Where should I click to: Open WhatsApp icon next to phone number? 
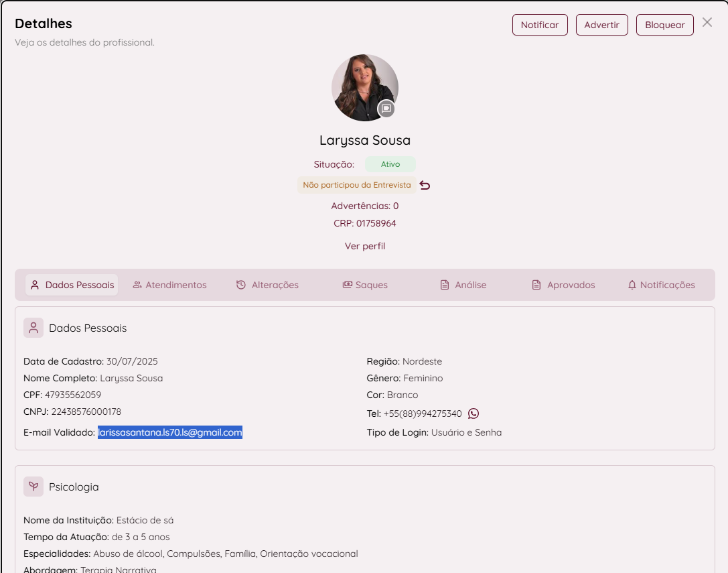pyautogui.click(x=474, y=413)
